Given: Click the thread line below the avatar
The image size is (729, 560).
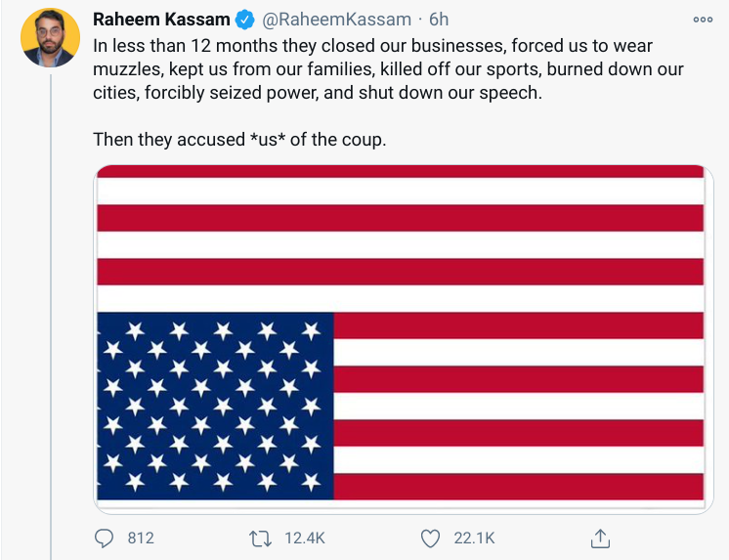Looking at the screenshot, I should (x=50, y=293).
